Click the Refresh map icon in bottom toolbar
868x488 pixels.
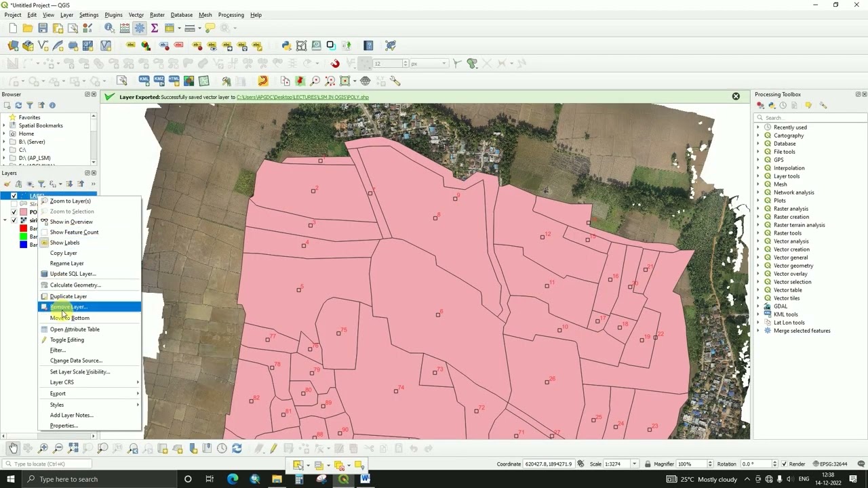click(237, 448)
